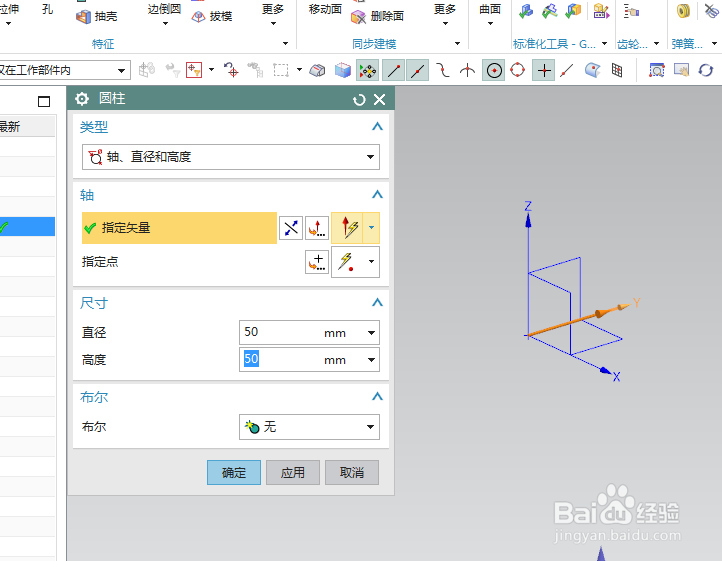Collapse the 类型 section
Image resolution: width=722 pixels, height=561 pixels.
coord(377,127)
